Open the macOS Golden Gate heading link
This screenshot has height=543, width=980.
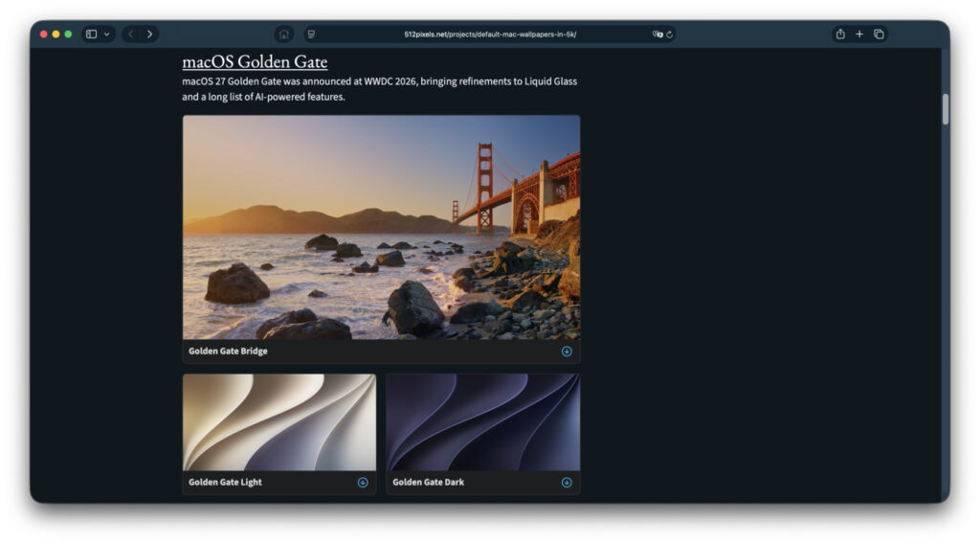click(255, 61)
